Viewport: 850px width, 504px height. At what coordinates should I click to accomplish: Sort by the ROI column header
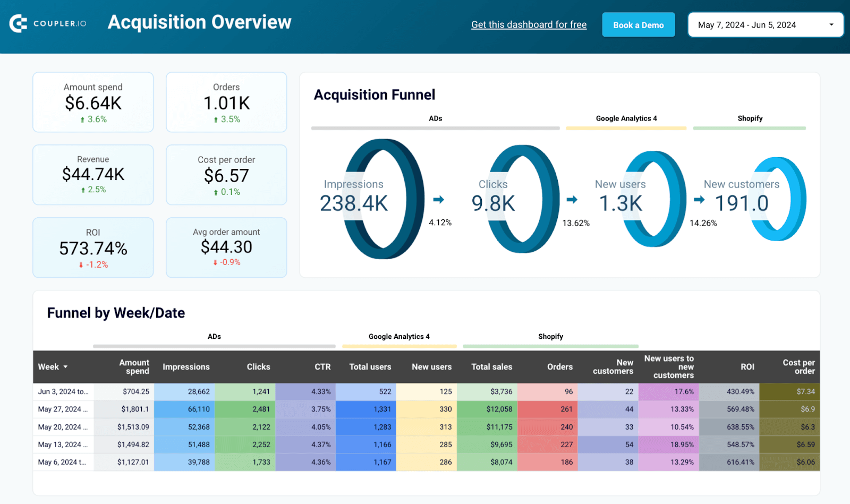click(747, 367)
